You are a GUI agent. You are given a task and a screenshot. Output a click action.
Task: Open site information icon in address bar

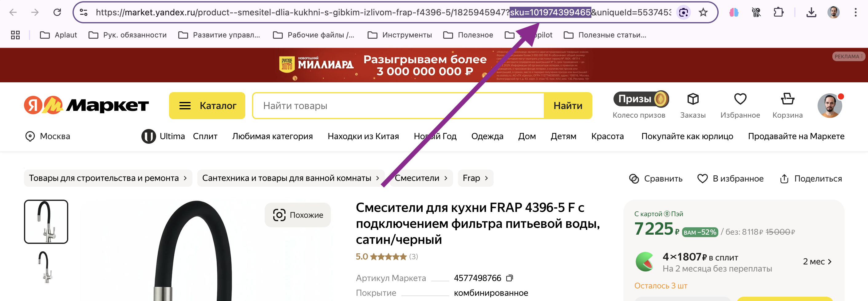(84, 13)
